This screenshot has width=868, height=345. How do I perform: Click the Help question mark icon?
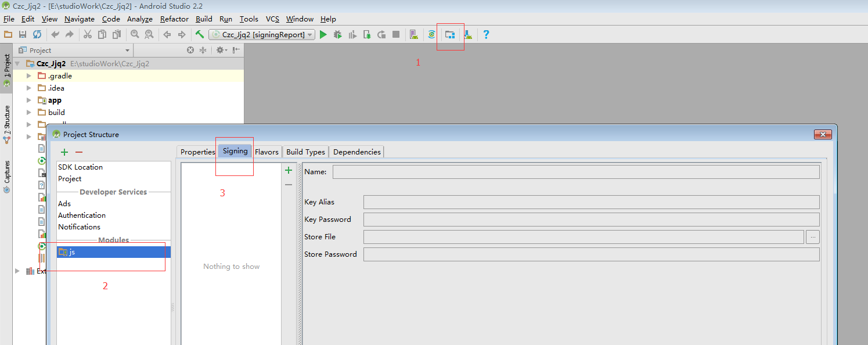click(x=486, y=35)
